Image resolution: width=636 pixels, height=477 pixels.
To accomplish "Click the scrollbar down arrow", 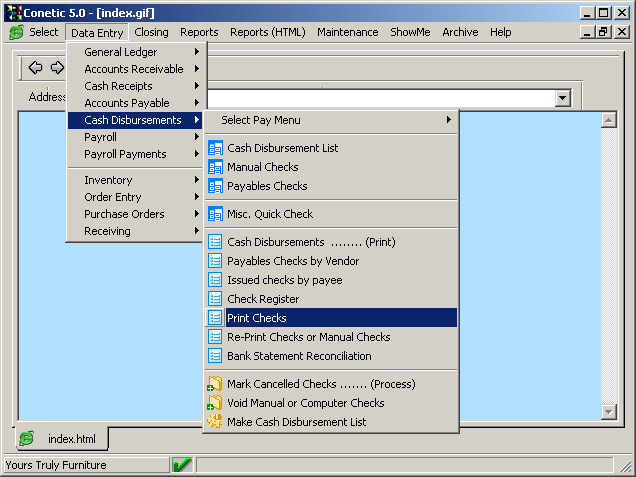I will tap(608, 411).
